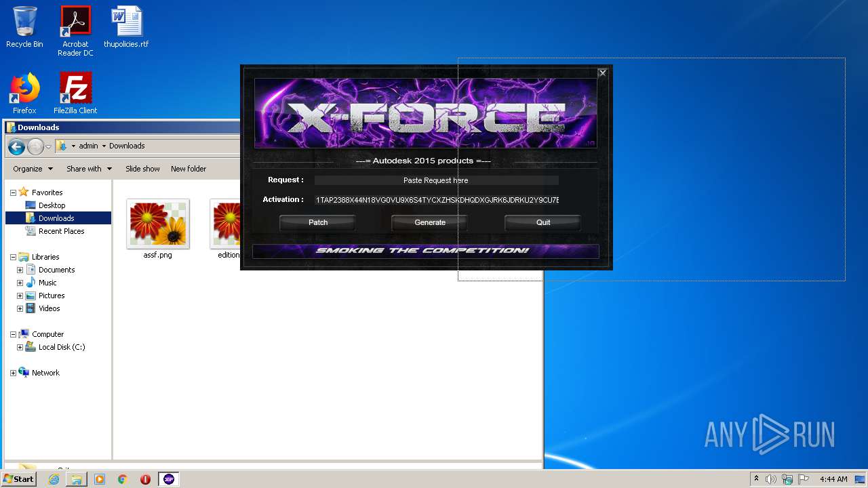Viewport: 868px width, 488px height.
Task: Click the network tray icon
Action: (x=787, y=479)
